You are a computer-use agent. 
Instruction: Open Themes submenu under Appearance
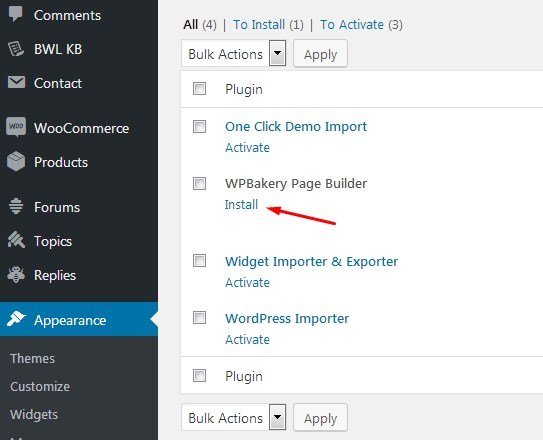coord(33,359)
